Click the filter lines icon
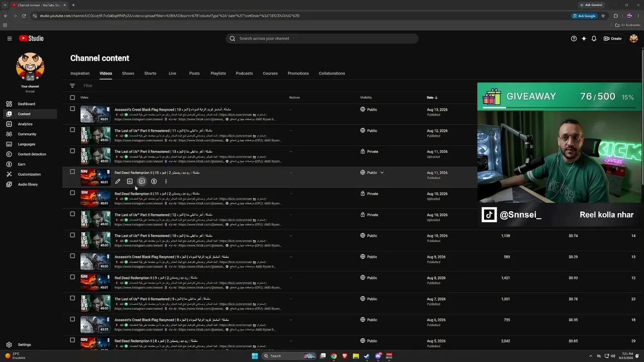 pyautogui.click(x=72, y=86)
